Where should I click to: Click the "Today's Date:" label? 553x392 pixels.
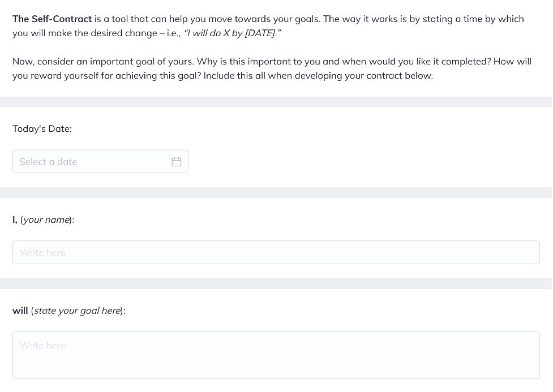[42, 128]
